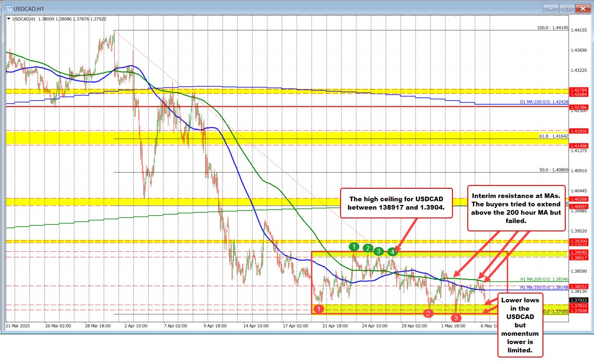594x364 pixels.
Task: Click the 'H1 MA:100:0:0: 1.38148' indicator label
Action: point(544,287)
